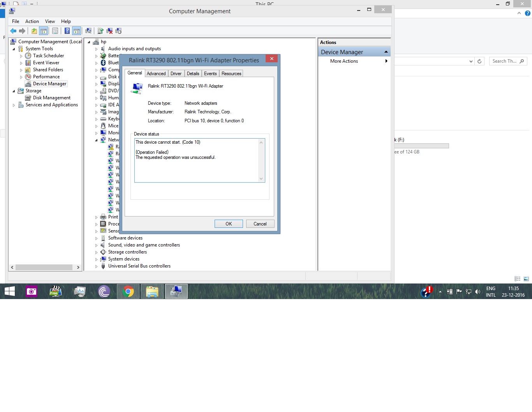The height and width of the screenshot is (412, 532).
Task: Click Update Driver Software toolbar icon
Action: (100, 31)
